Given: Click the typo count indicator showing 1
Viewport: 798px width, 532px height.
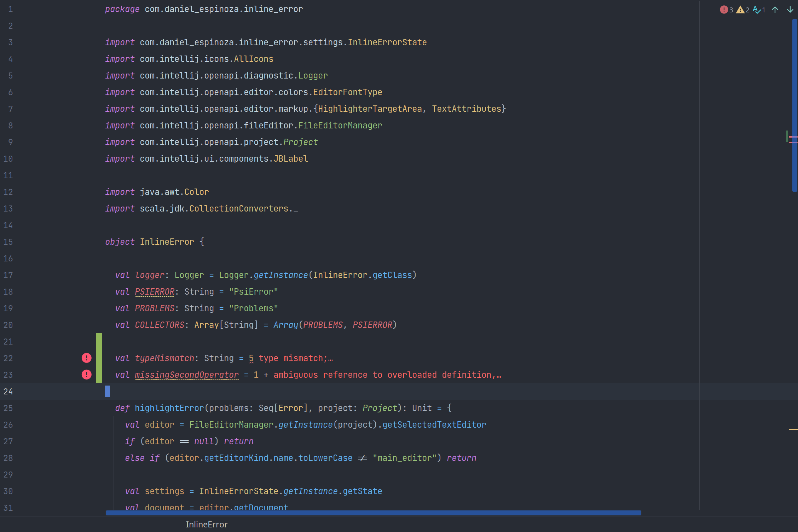Looking at the screenshot, I should click(x=759, y=10).
